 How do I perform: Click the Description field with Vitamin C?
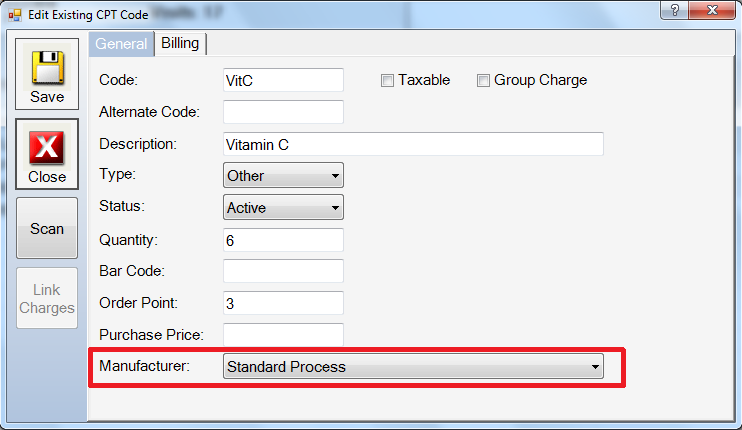click(413, 144)
